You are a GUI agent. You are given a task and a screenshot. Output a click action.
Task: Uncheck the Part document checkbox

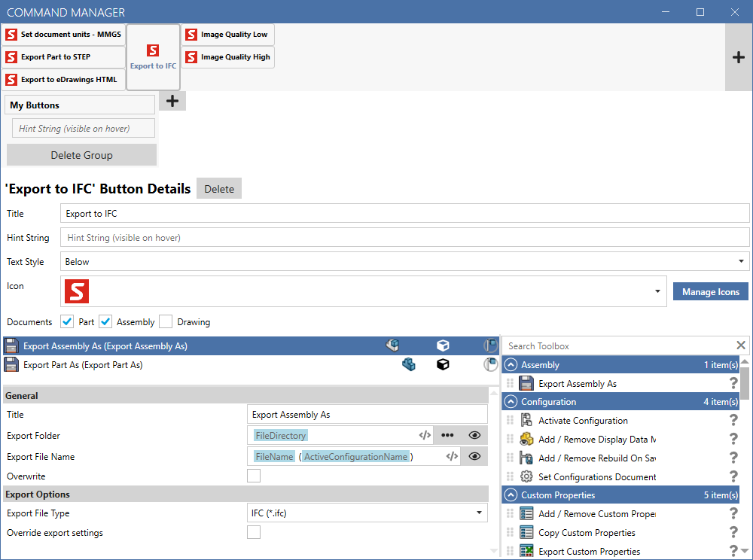pos(67,321)
